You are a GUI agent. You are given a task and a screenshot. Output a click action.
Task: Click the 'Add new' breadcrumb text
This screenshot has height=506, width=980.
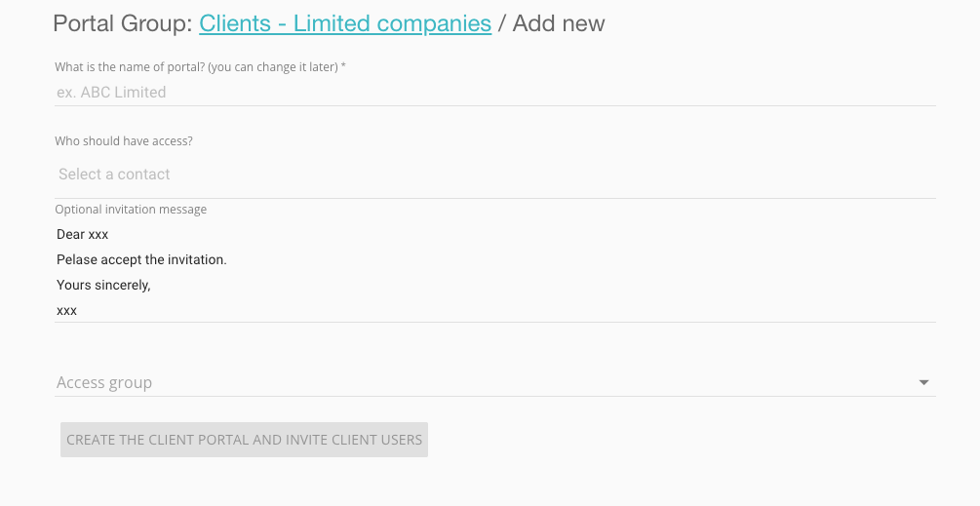(x=559, y=23)
